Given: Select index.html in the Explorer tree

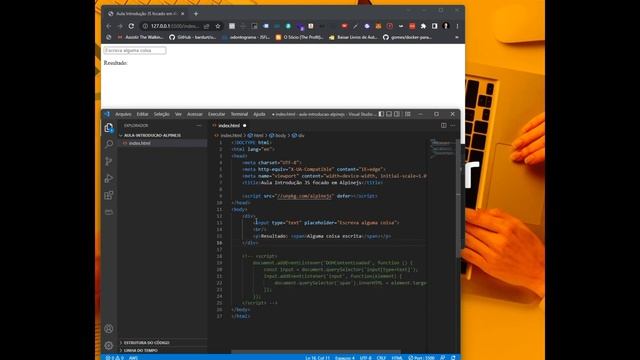Looking at the screenshot, I should [x=140, y=143].
